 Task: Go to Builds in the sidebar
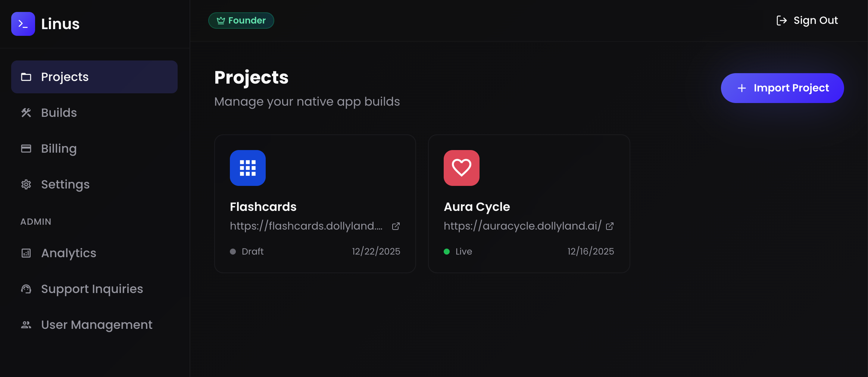(59, 113)
